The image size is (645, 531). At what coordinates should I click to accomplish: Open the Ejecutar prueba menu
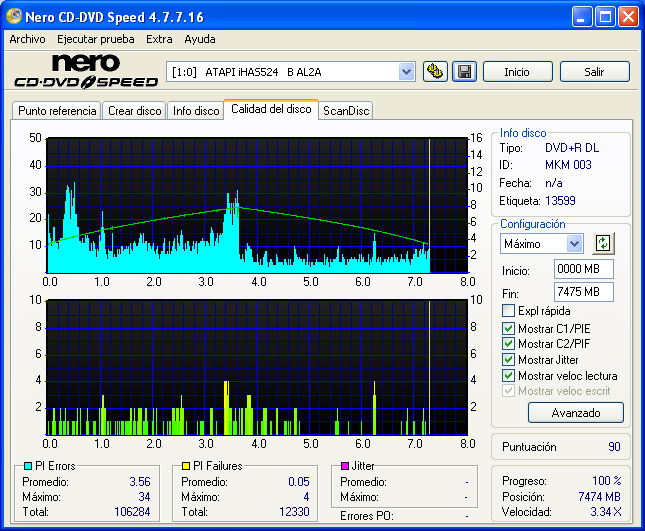coord(96,39)
